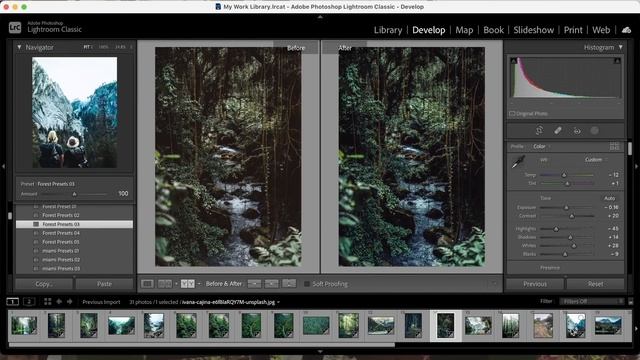Go forward with filmstrip right arrow
The image size is (640, 360).
[x=69, y=302]
